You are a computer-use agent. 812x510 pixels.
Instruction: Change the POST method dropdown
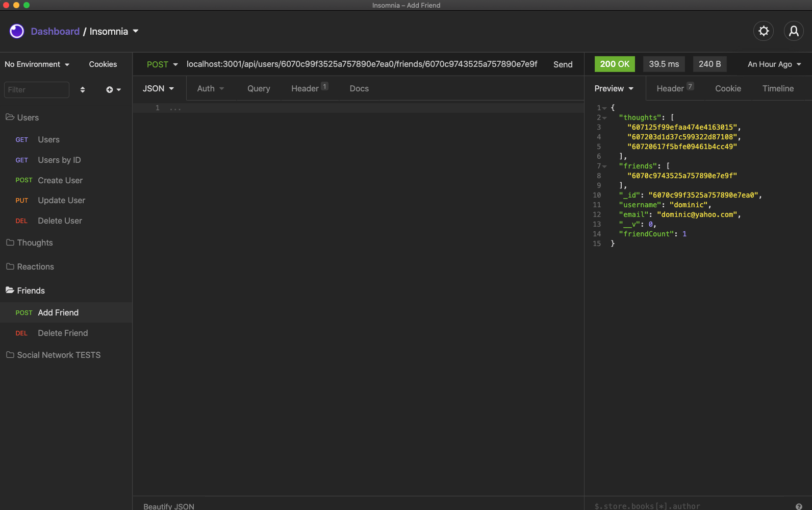pos(162,64)
